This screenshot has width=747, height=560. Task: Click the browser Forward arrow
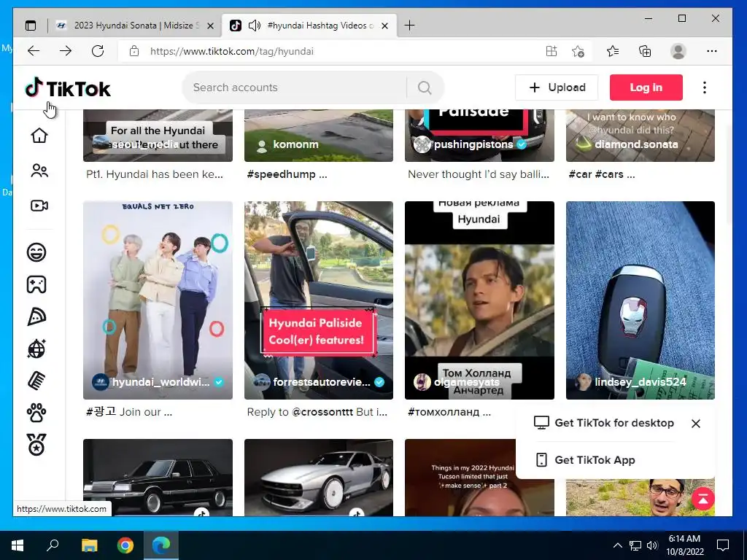(66, 51)
